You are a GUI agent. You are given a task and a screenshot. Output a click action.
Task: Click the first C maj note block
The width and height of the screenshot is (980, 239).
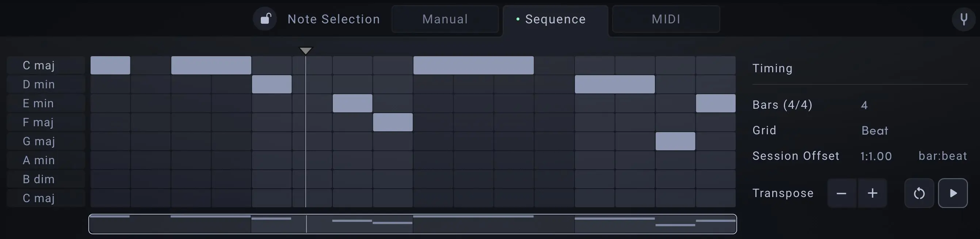[110, 65]
